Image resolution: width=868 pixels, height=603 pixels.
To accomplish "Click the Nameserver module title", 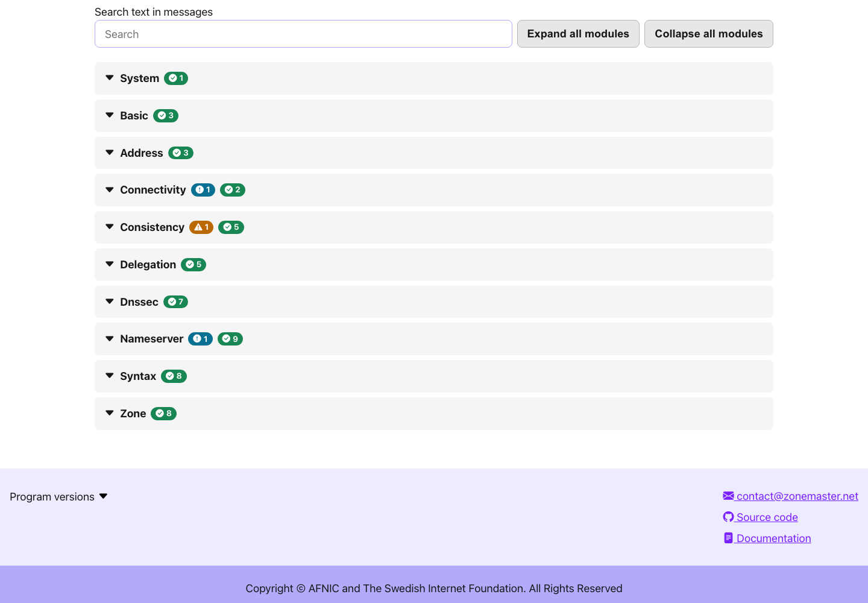I will [152, 339].
